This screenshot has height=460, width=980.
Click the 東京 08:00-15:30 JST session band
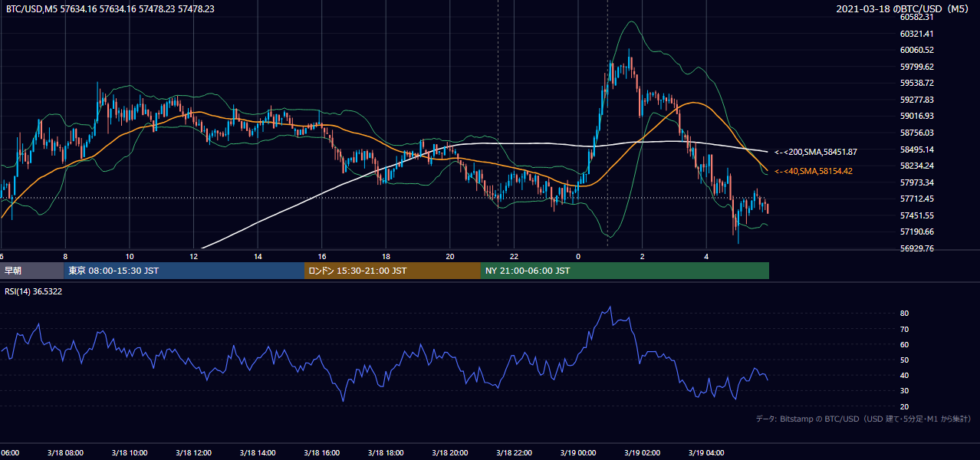[184, 271]
